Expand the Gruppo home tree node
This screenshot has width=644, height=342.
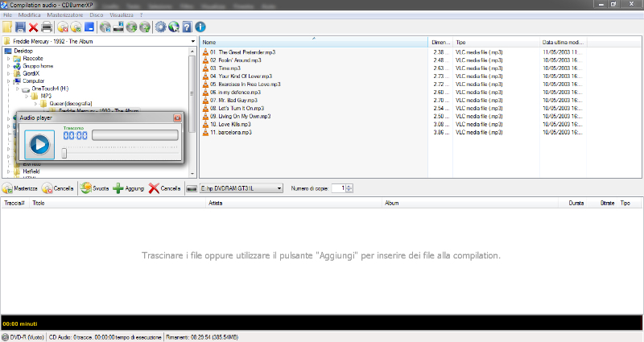(x=9, y=66)
